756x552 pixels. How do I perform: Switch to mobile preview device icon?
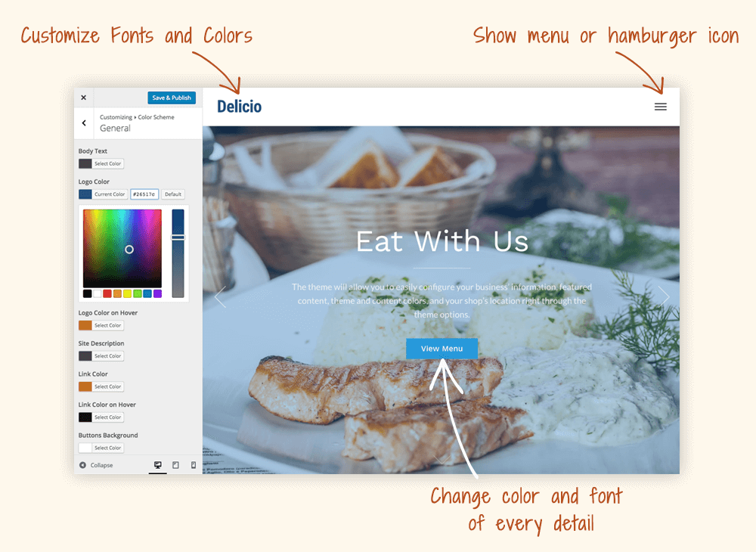tap(194, 465)
